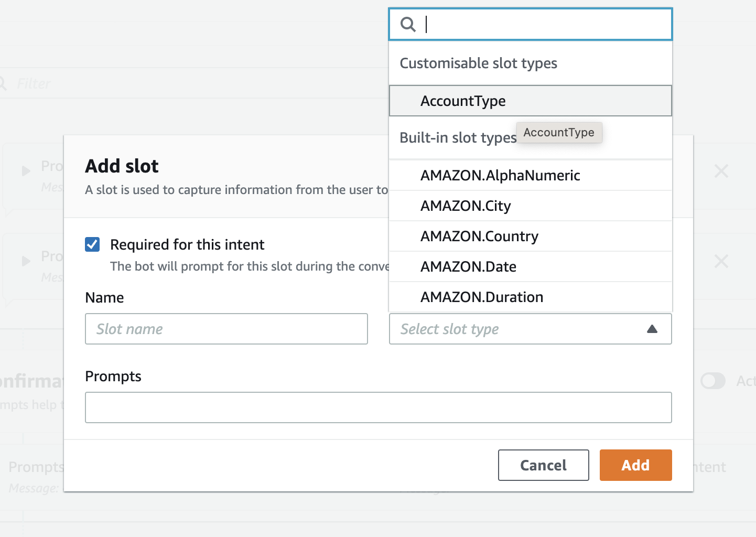The image size is (756, 537).
Task: Remove second prompt with X icon
Action: pos(721,261)
